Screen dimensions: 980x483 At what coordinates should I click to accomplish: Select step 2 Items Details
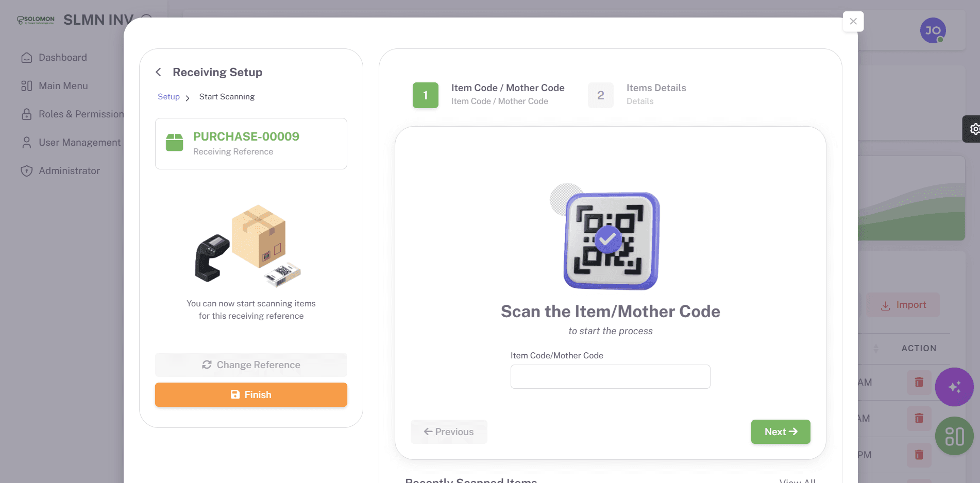click(637, 95)
